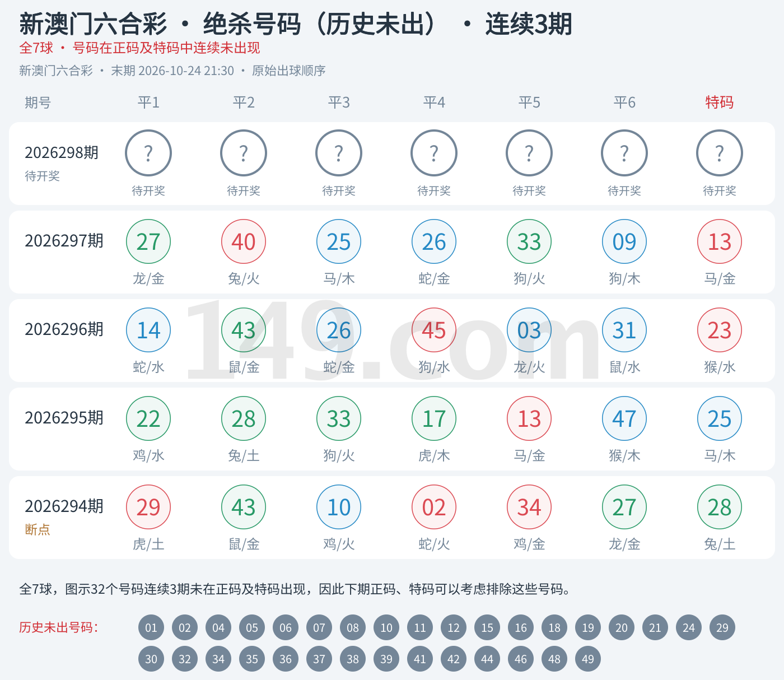Click the red 34 ball in 2026294期 row
The height and width of the screenshot is (680, 784).
[529, 507]
